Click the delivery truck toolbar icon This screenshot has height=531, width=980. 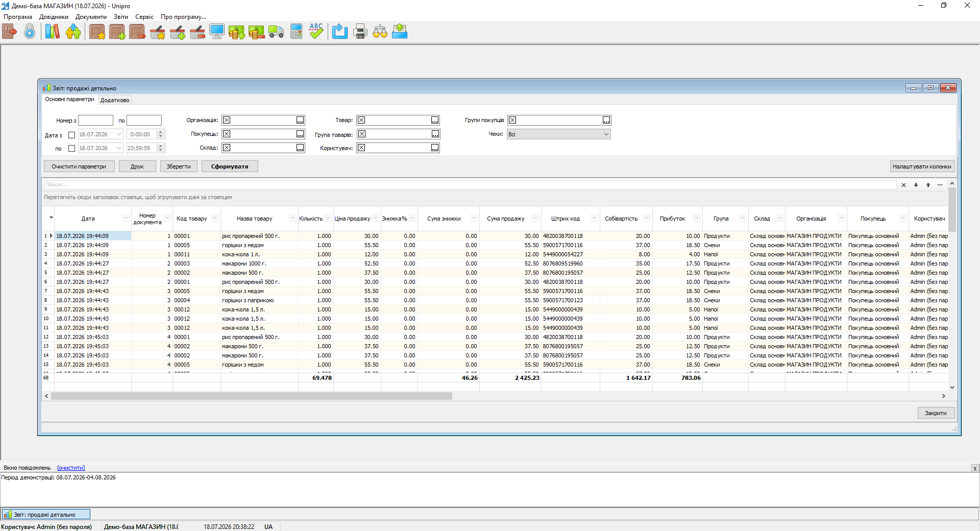276,32
